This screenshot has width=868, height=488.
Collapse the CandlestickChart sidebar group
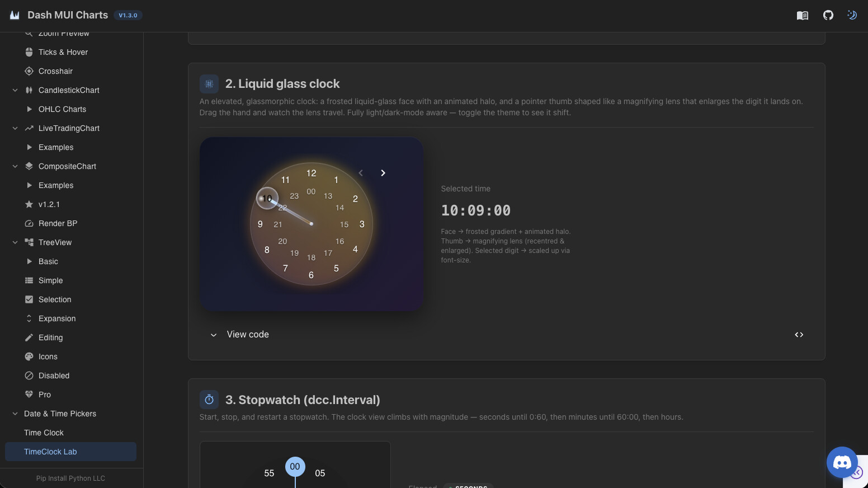pyautogui.click(x=15, y=90)
